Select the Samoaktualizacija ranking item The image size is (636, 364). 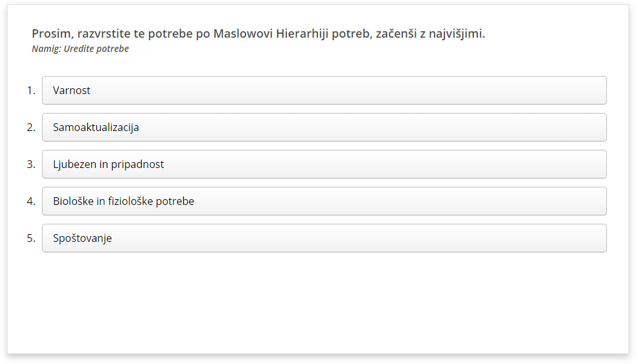[324, 127]
